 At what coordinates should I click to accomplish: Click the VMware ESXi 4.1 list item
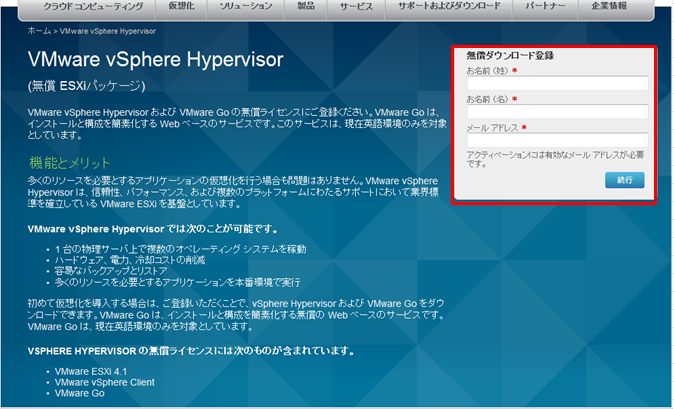(x=91, y=371)
